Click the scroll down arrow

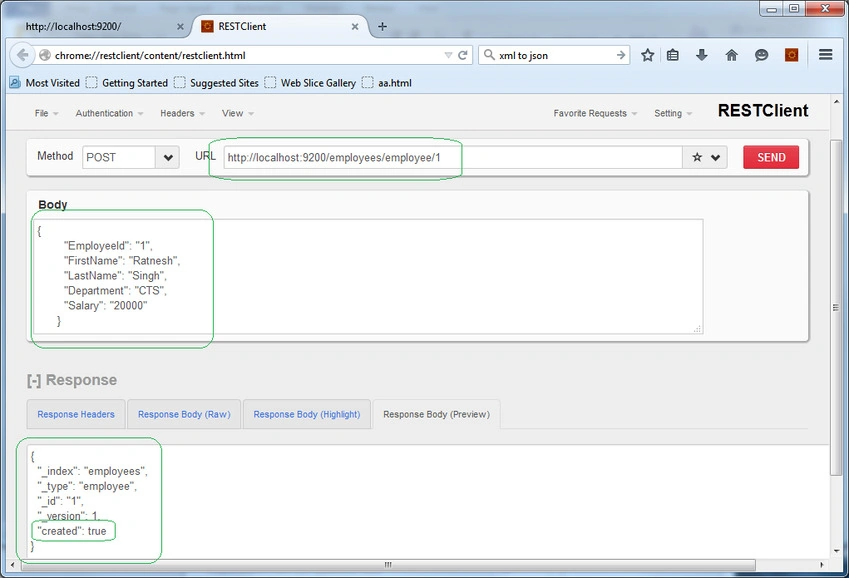[x=837, y=551]
